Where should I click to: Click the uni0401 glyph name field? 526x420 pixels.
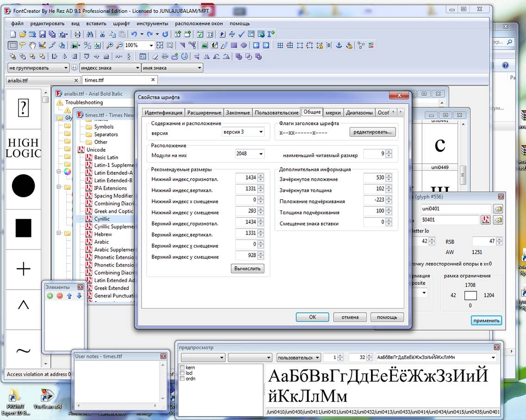tap(456, 209)
